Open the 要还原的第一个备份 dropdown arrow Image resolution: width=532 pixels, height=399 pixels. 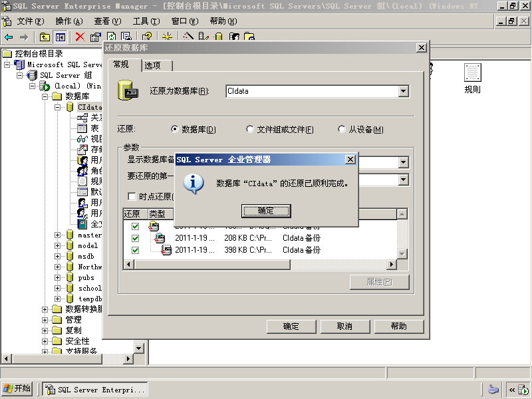tap(403, 179)
